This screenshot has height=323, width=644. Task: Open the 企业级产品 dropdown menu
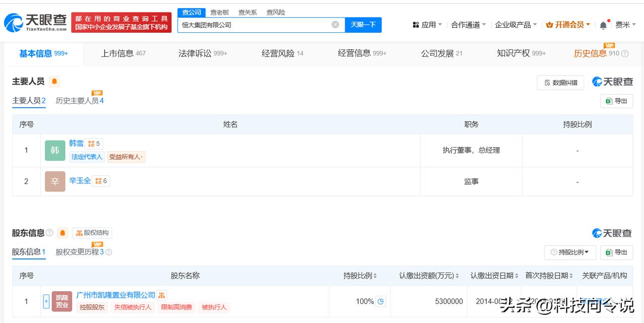(516, 25)
